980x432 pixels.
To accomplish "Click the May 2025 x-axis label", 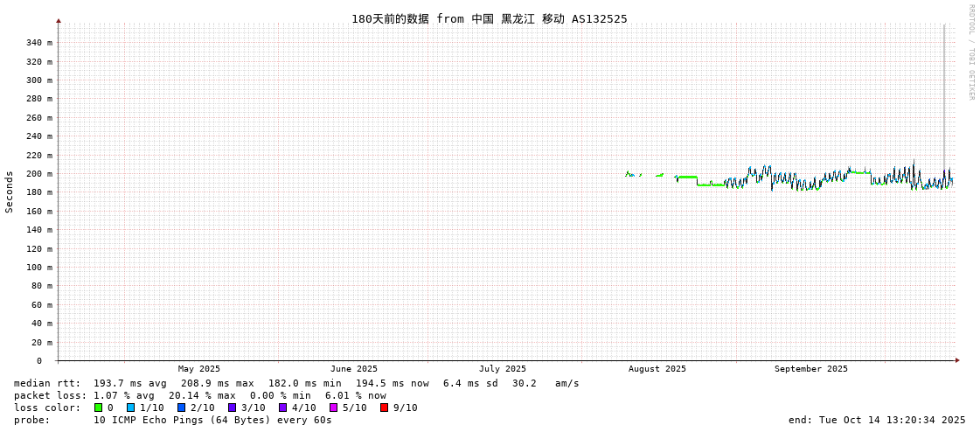I will coord(199,369).
